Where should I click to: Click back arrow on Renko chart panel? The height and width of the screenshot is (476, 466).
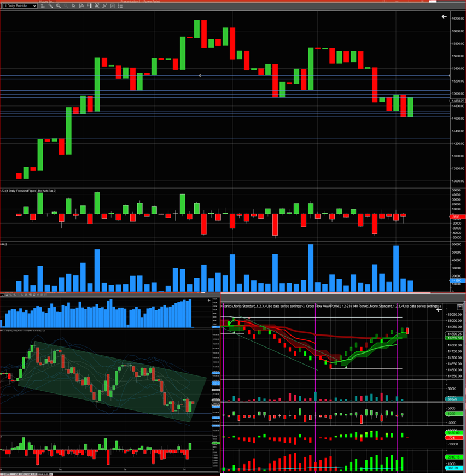[x=439, y=310]
